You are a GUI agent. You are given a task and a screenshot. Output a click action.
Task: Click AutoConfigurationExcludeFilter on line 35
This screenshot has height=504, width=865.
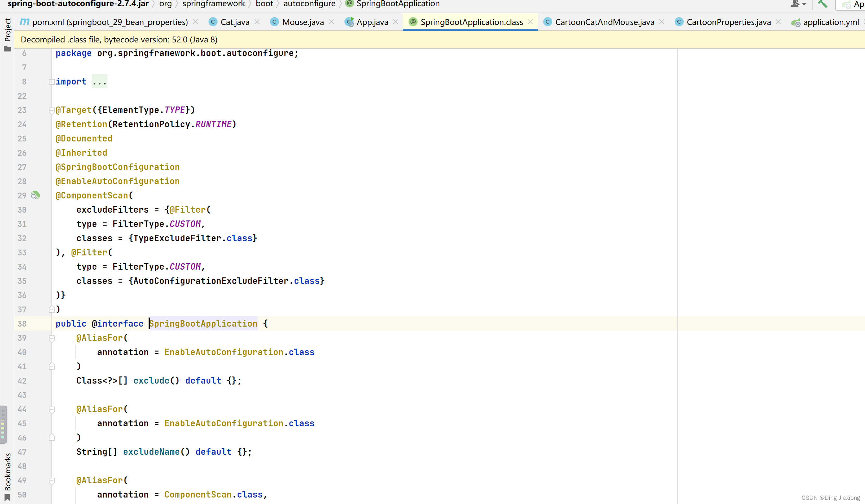click(x=211, y=281)
